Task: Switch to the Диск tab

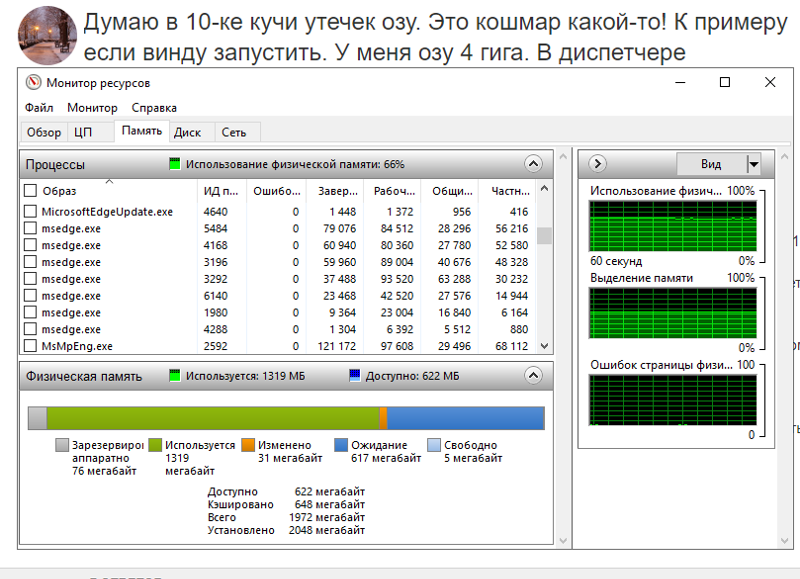Action: click(187, 132)
